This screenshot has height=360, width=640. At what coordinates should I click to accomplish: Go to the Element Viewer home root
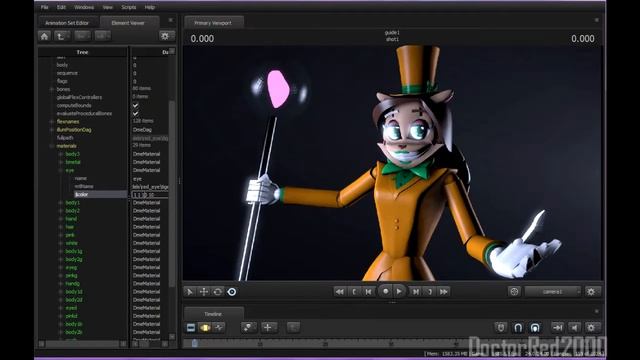pyautogui.click(x=44, y=36)
